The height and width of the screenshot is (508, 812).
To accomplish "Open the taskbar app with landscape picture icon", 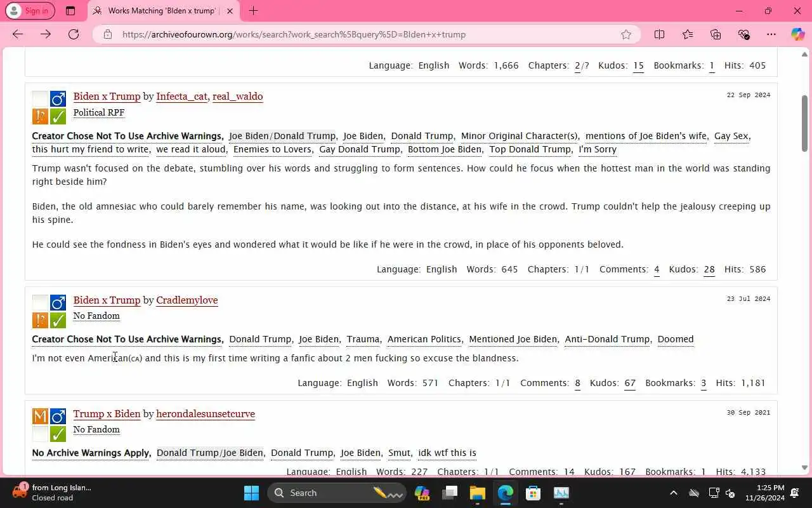I will 561,493.
